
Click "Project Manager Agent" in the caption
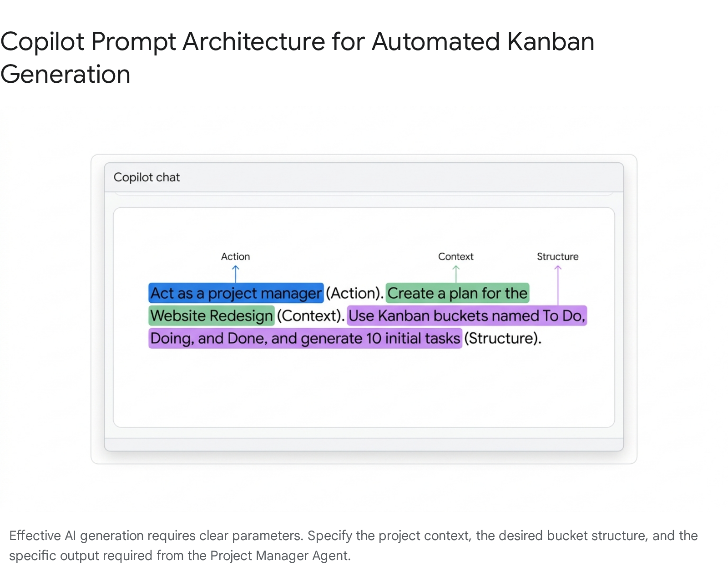click(279, 556)
